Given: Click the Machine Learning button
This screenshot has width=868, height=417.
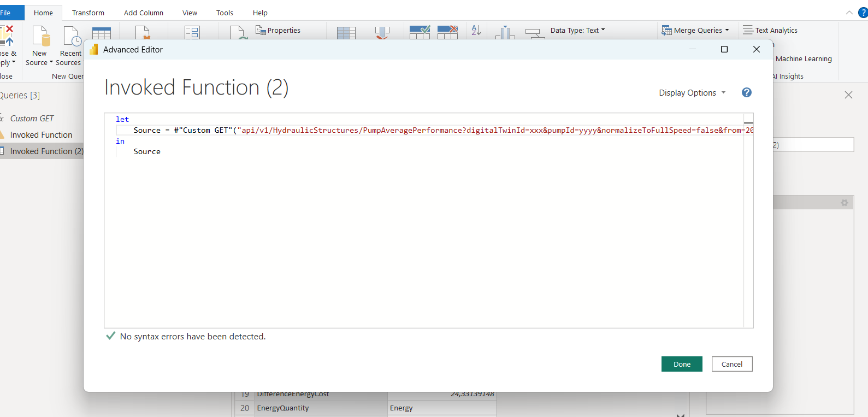Looking at the screenshot, I should 804,58.
